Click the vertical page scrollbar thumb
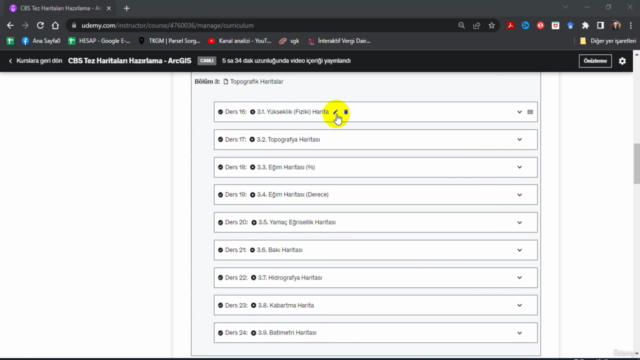The height and width of the screenshot is (360, 640). pos(636,163)
